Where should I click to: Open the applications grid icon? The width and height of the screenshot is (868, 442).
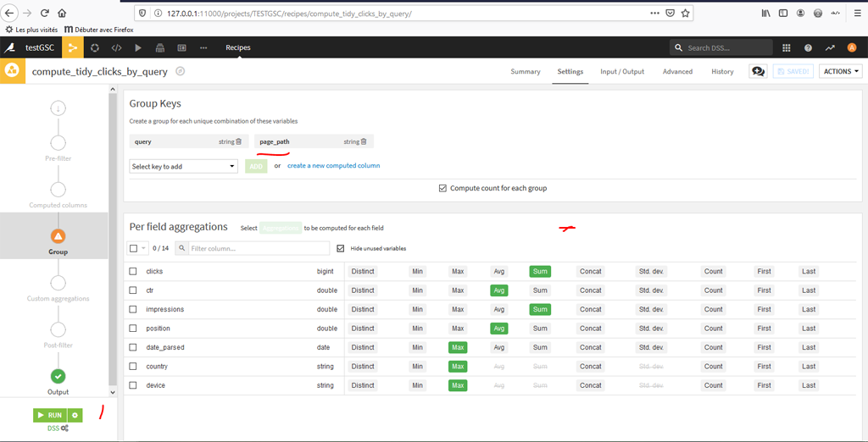pyautogui.click(x=786, y=48)
